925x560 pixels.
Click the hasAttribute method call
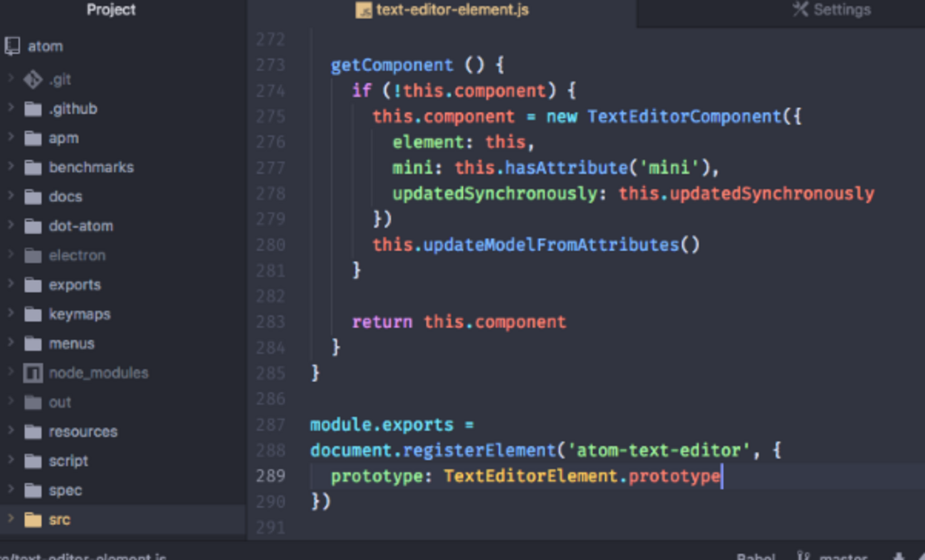pos(567,168)
